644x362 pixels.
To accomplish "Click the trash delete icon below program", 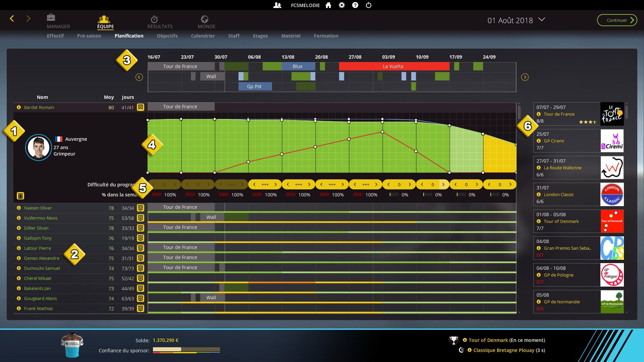I will click(x=20, y=195).
